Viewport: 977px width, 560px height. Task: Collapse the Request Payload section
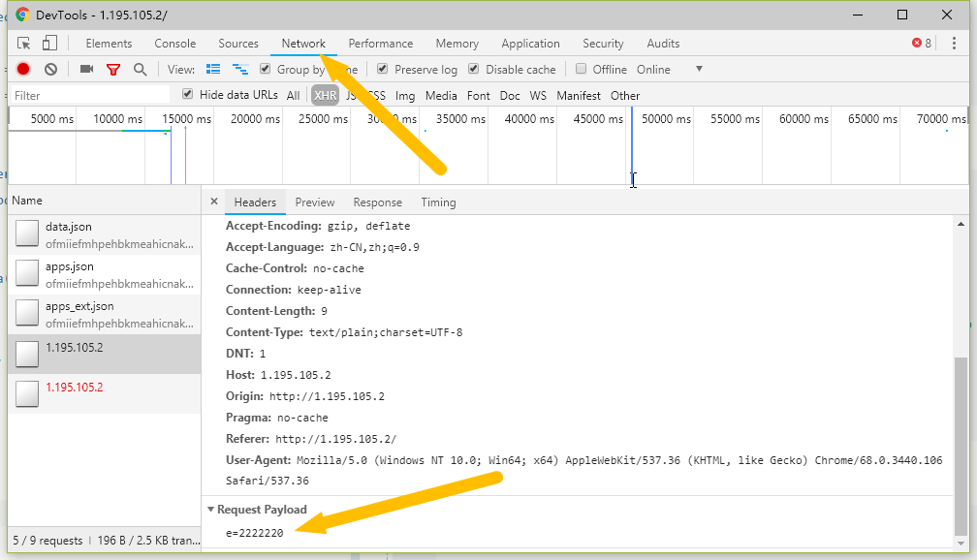211,510
